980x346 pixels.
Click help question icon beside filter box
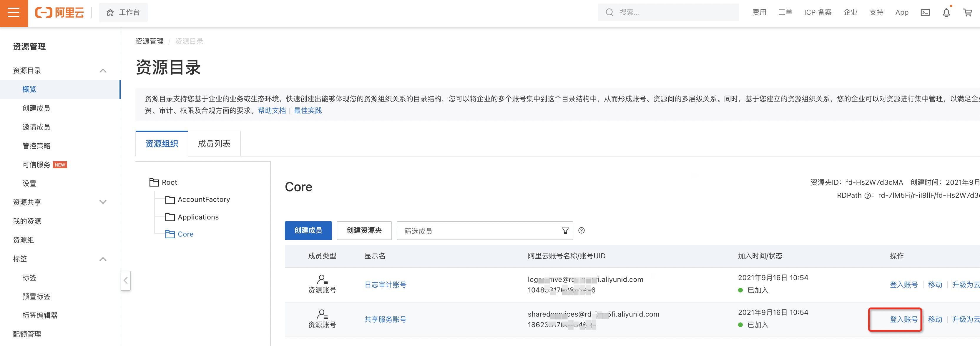coord(581,230)
